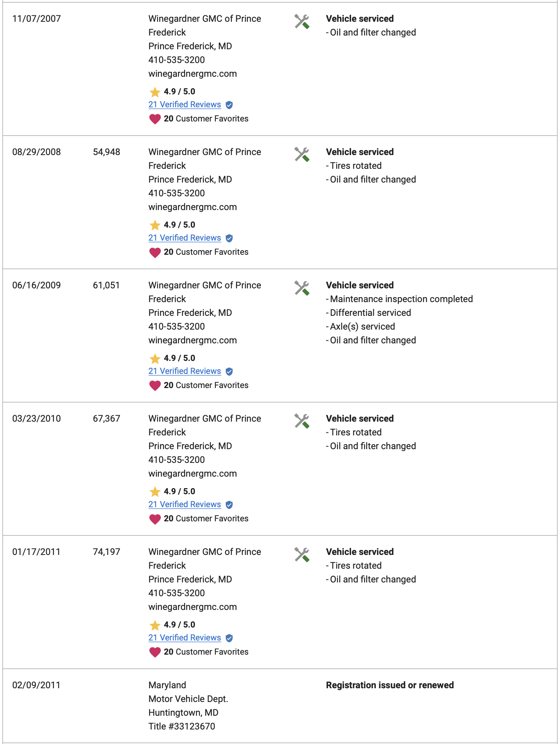The image size is (560, 744).
Task: Click the service tools icon for 01/17/2011
Action: 302,555
